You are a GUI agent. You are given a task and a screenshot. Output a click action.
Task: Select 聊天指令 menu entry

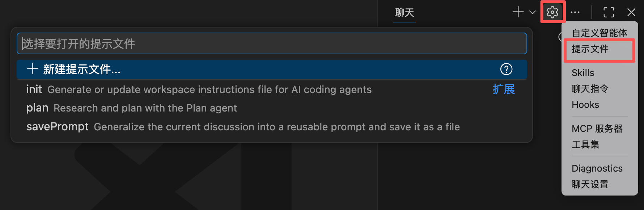click(590, 89)
